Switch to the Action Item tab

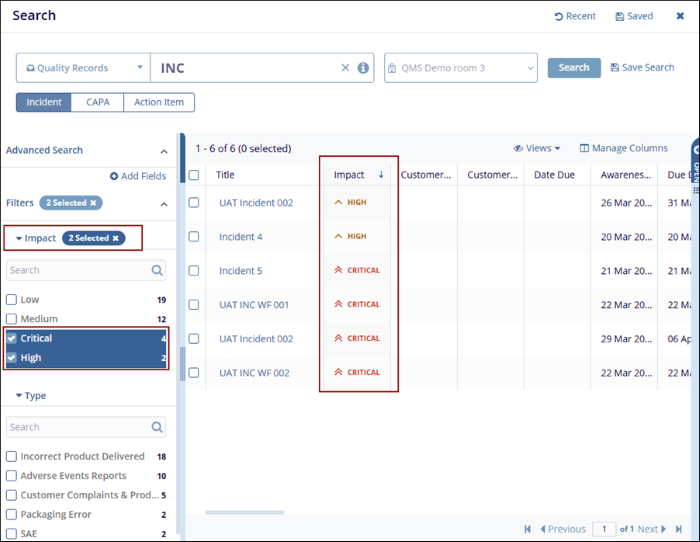point(159,102)
